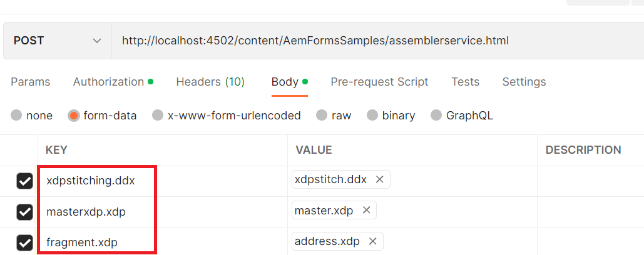Remove the xdpstitch.ddx file attachment
Viewport: 644px width, 255px height.
coord(379,179)
